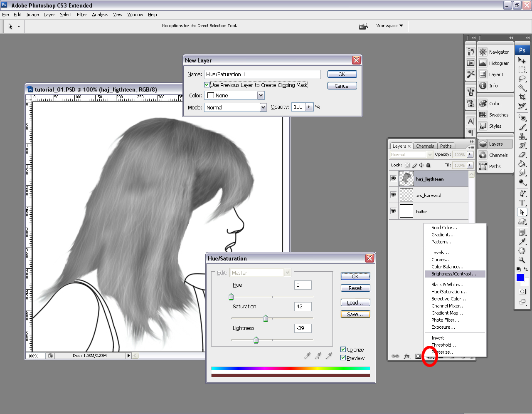The image size is (532, 414).
Task: Choose Hue/Saturation… from adjustment menu
Action: point(449,292)
